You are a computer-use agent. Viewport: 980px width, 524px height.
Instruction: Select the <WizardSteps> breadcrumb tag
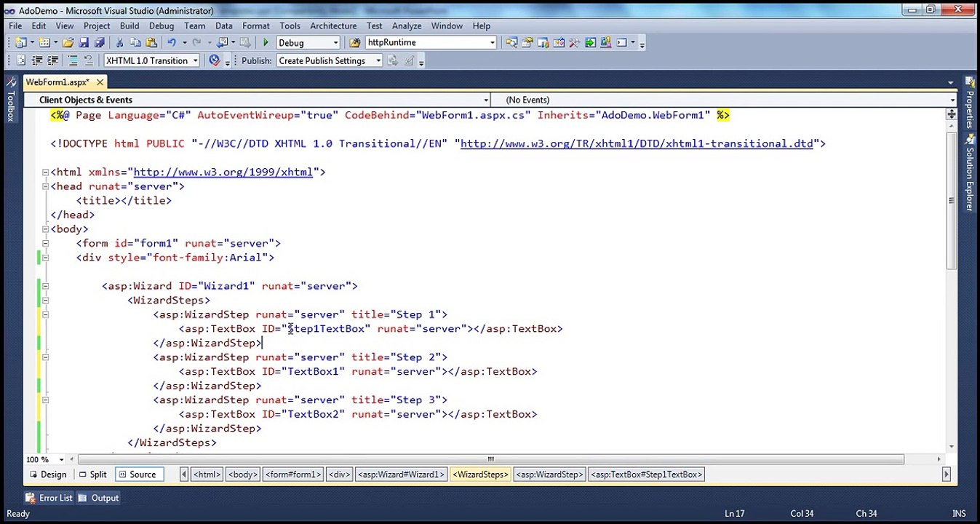[x=480, y=475]
